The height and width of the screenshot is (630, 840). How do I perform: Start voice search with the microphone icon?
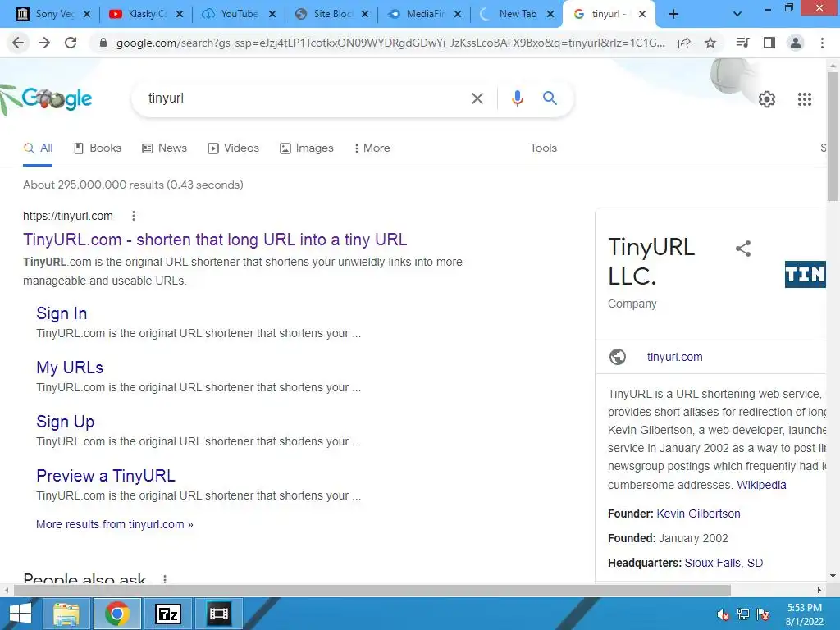tap(517, 98)
